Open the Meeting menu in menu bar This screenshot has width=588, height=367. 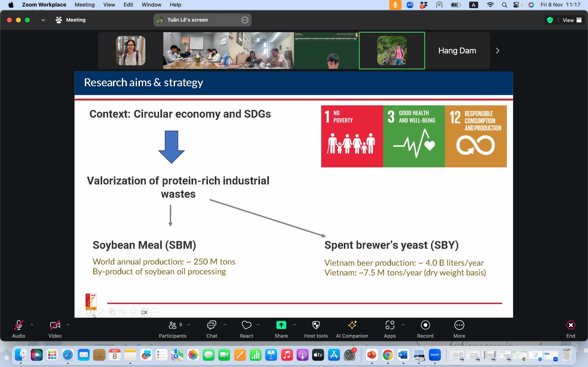(x=85, y=5)
